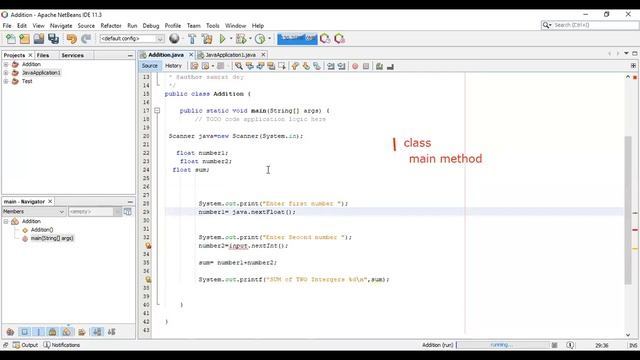Click the Open Project toolbar icon
Screen dimensions: 640x360
tap(39, 39)
